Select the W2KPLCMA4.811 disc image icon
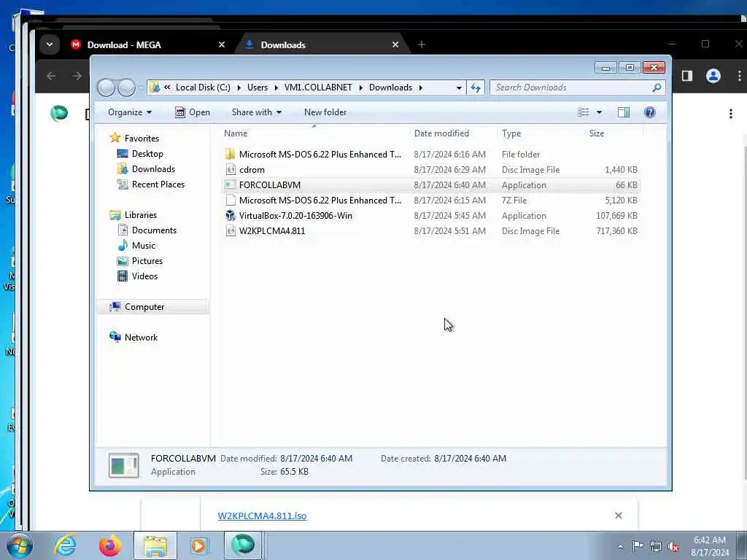This screenshot has height=560, width=747. (x=231, y=231)
